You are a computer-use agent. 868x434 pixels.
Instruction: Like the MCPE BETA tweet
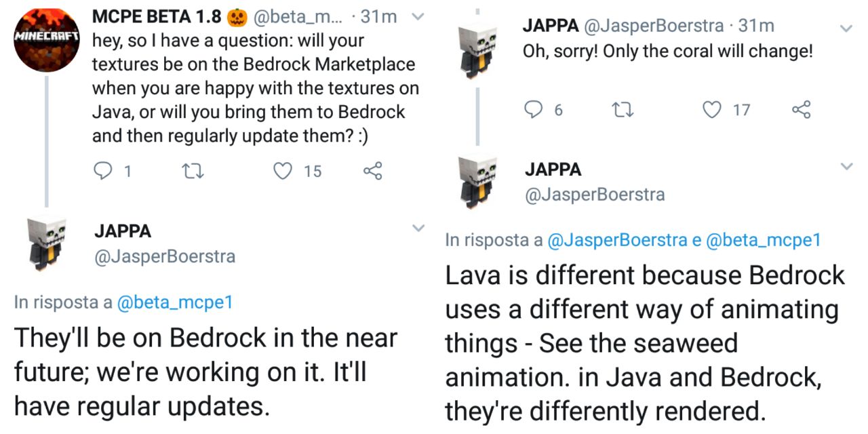pyautogui.click(x=282, y=171)
